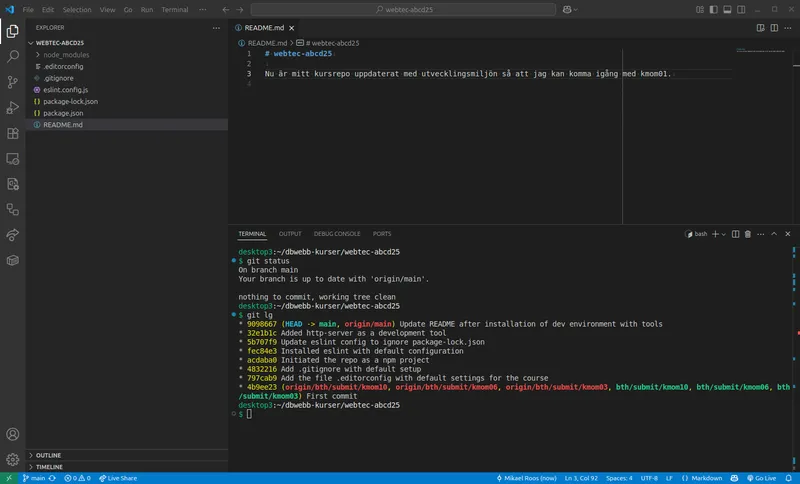Go back with the navigation arrow

click(226, 9)
